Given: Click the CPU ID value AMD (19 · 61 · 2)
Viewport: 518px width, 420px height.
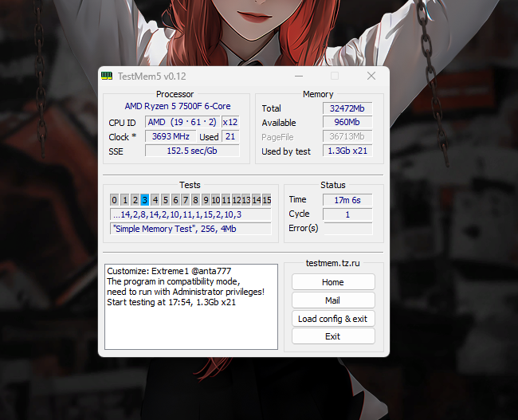Looking at the screenshot, I should (182, 122).
